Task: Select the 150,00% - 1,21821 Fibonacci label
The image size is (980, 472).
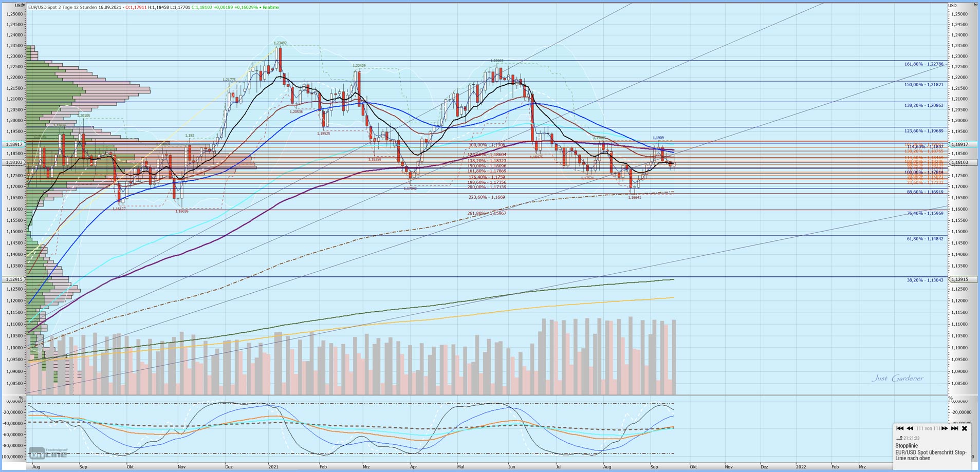Action: click(x=923, y=84)
